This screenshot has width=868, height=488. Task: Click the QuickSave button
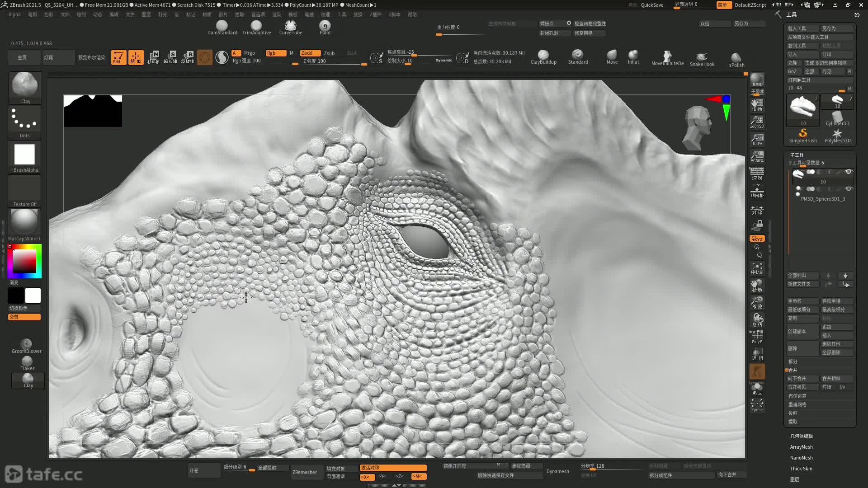point(652,5)
